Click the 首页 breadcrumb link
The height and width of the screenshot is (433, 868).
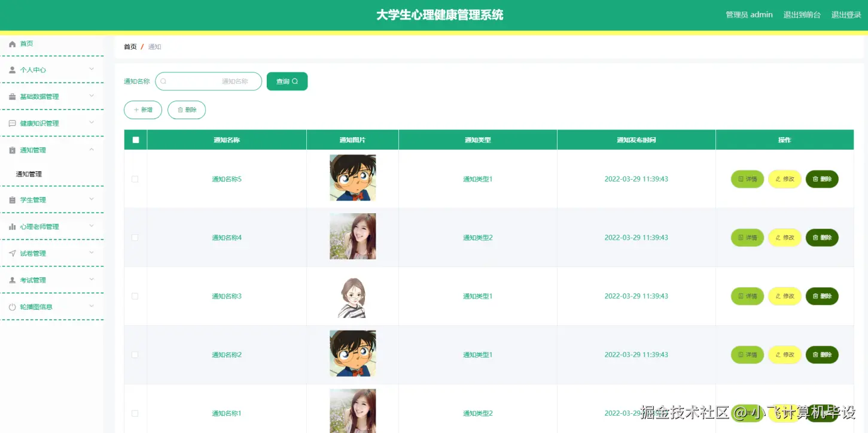(x=130, y=47)
